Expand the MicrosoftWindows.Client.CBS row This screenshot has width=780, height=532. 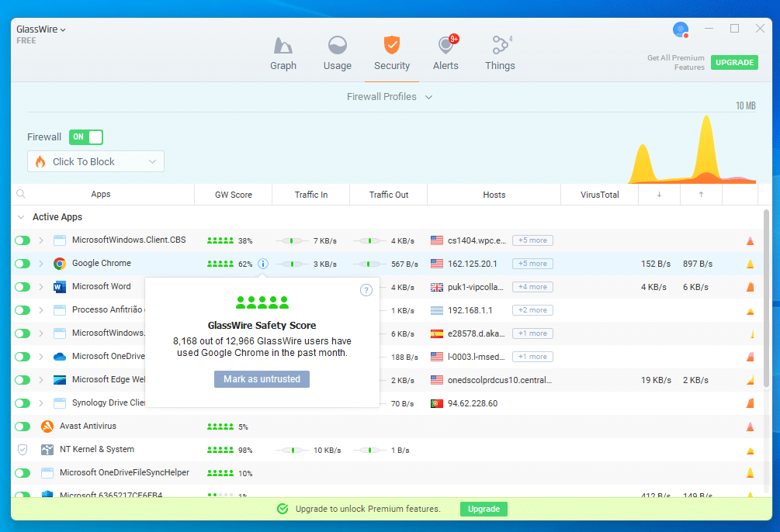[41, 240]
